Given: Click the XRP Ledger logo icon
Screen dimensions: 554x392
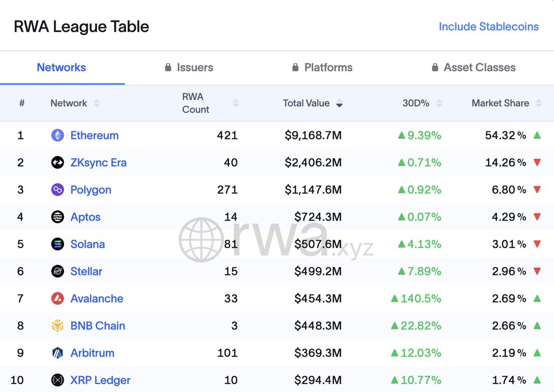Looking at the screenshot, I should pos(58,380).
